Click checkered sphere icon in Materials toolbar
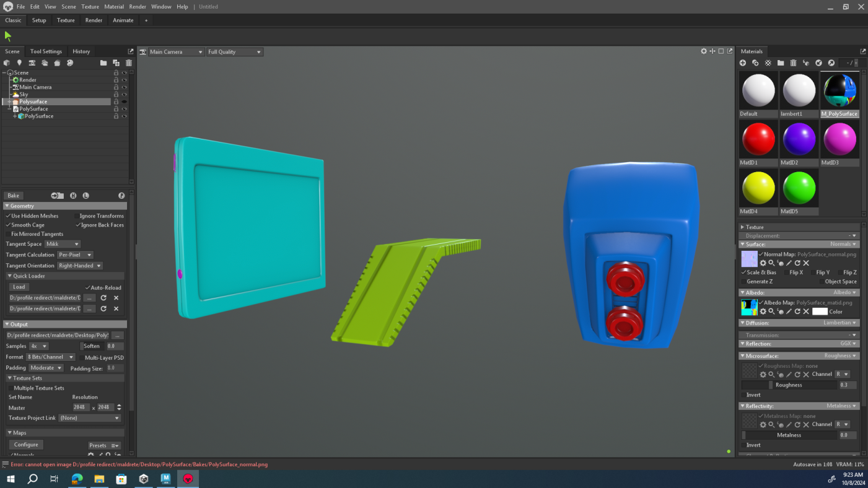Viewport: 868px width, 488px height. click(x=768, y=63)
